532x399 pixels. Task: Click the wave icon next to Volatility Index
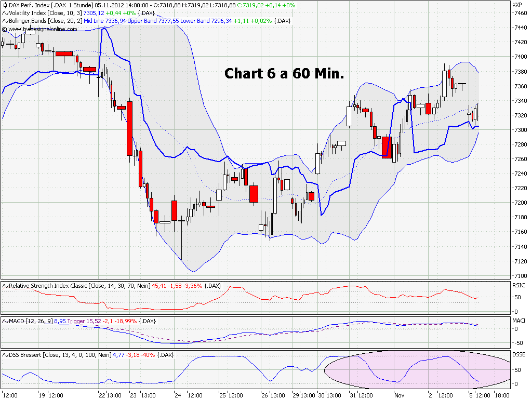[x=4, y=12]
